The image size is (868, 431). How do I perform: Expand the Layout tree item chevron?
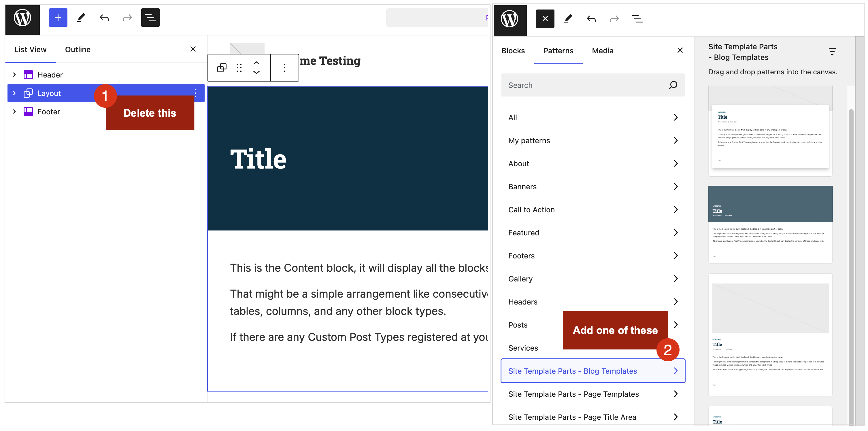coord(14,93)
